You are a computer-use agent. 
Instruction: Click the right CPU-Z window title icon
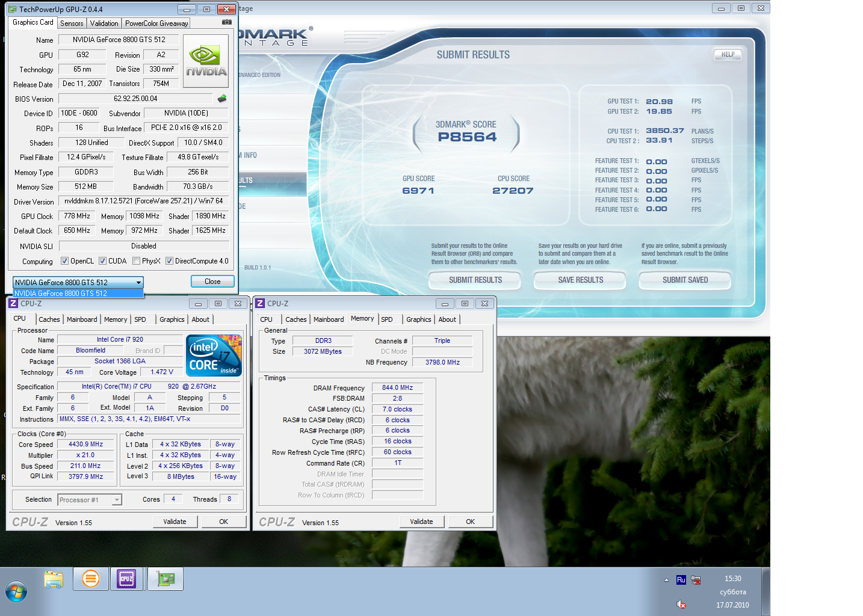[x=261, y=304]
